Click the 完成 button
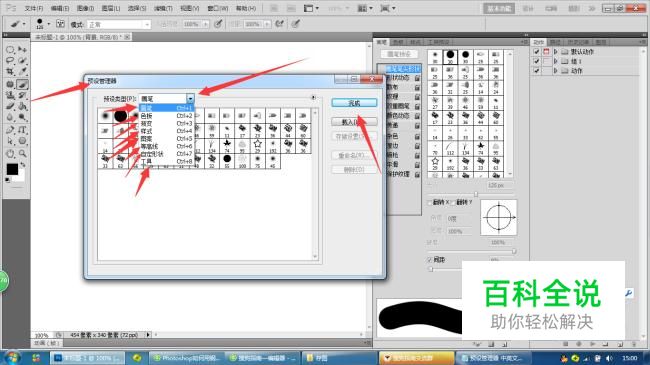 pos(354,103)
